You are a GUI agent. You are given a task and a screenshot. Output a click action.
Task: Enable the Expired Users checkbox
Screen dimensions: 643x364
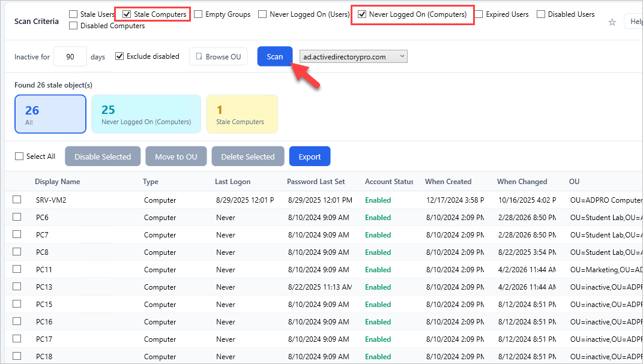pos(478,14)
